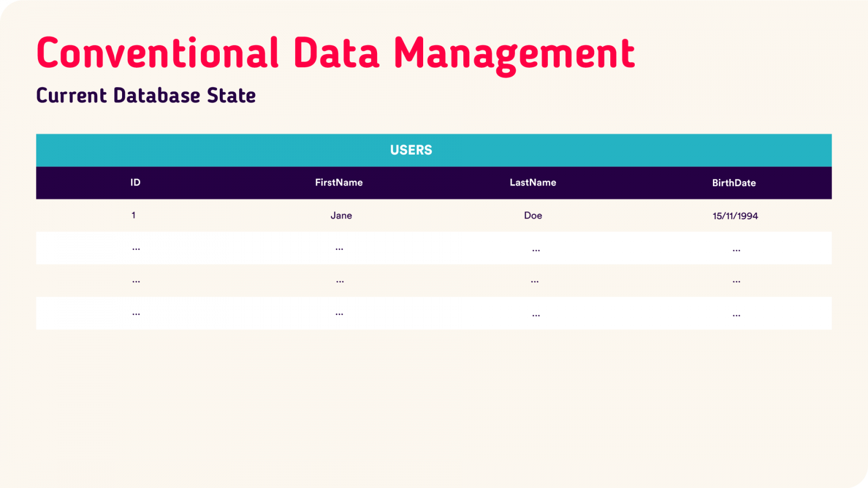Click the FirstName column header
868x488 pixels.
pos(339,183)
